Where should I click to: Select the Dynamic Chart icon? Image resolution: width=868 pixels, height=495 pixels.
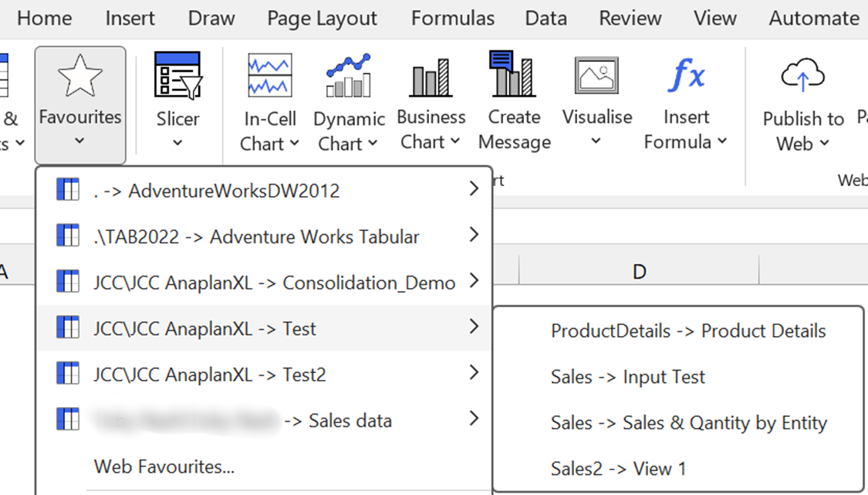click(349, 76)
